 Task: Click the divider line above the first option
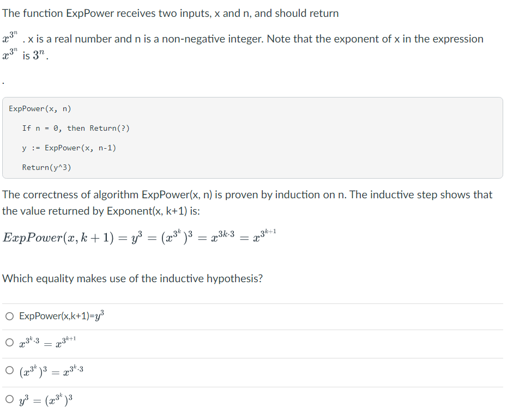tap(253, 303)
